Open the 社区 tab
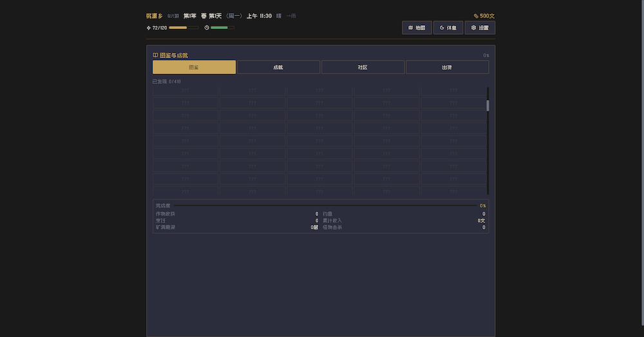This screenshot has width=644, height=337. (363, 67)
